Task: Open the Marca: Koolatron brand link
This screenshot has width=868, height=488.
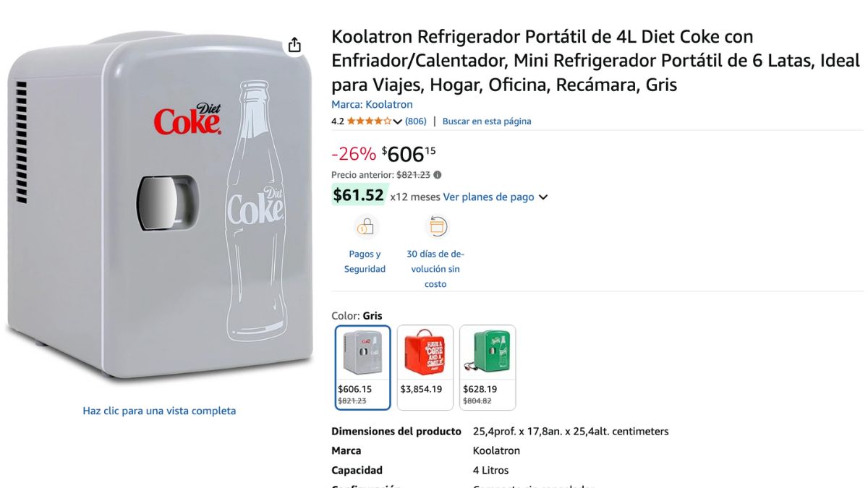Action: tap(372, 104)
